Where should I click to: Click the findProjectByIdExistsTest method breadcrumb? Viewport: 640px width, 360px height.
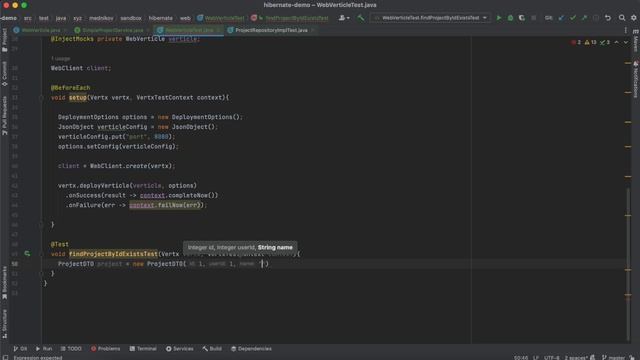pos(290,18)
